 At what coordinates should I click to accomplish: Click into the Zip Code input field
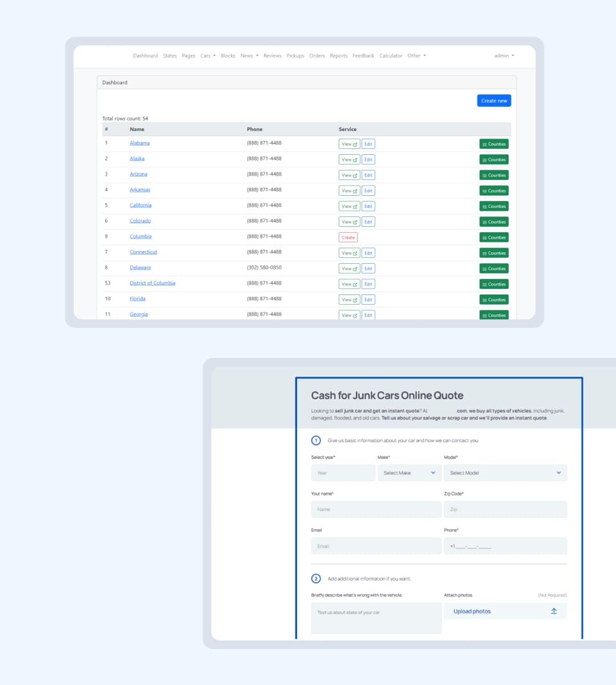pos(505,510)
